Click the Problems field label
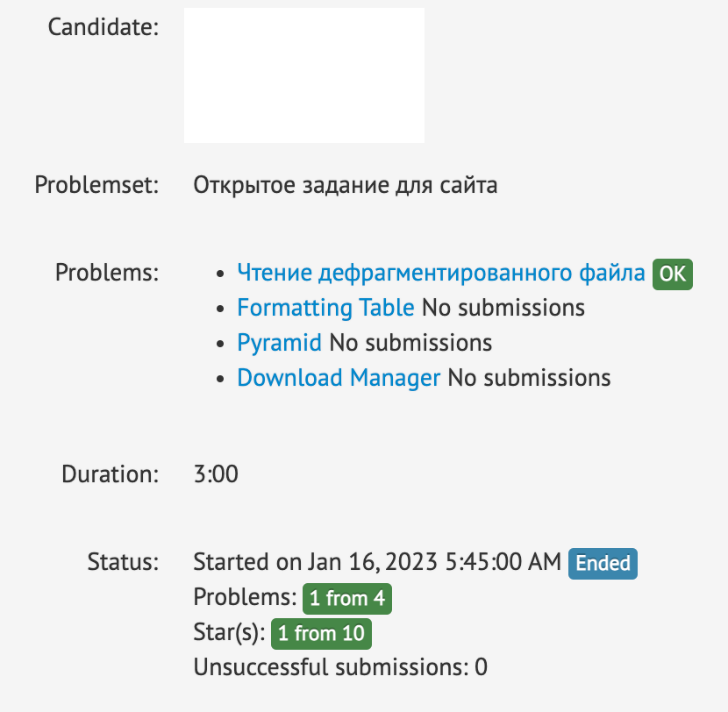728x712 pixels. pos(107,273)
